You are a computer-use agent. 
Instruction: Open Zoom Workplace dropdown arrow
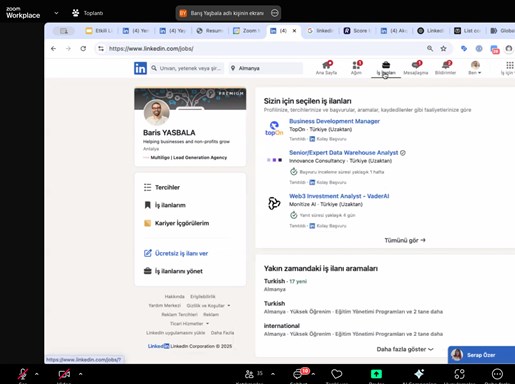click(x=56, y=13)
